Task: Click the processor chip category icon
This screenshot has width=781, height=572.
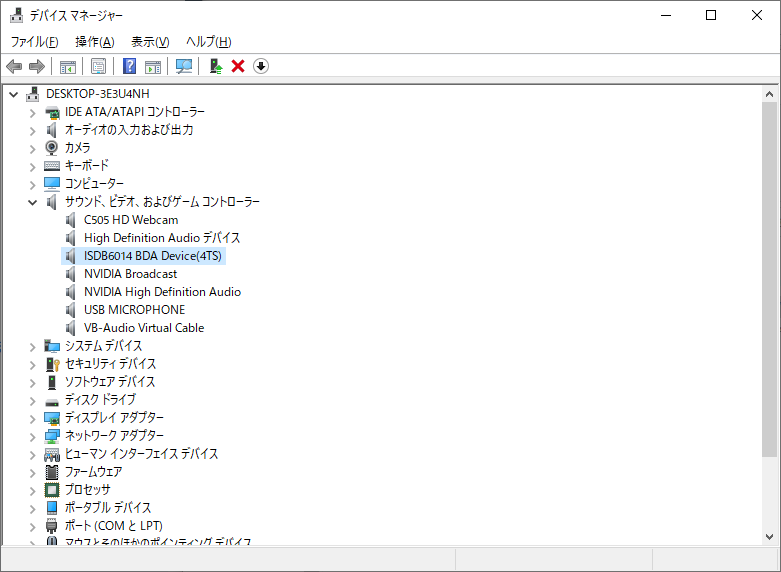Action: pyautogui.click(x=52, y=490)
